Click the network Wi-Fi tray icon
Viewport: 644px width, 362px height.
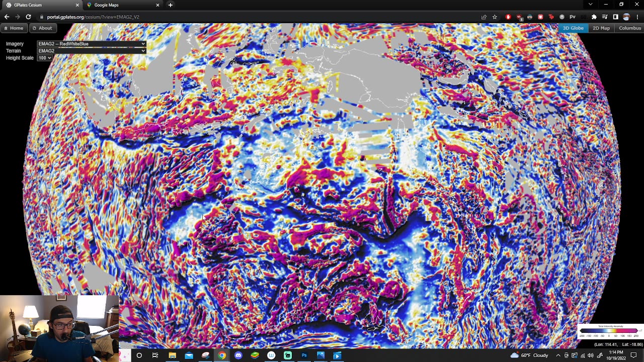coord(583,355)
